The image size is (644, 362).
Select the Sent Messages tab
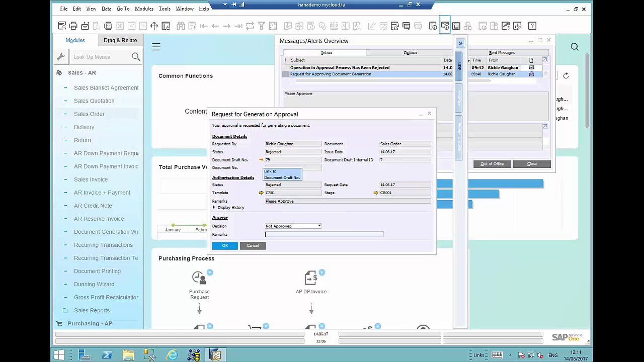(502, 52)
